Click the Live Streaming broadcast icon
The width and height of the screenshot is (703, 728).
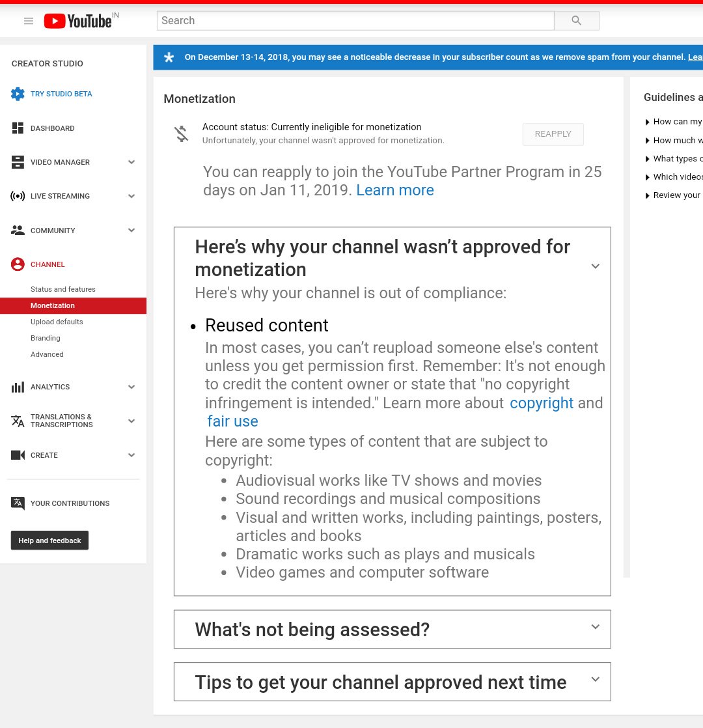18,196
